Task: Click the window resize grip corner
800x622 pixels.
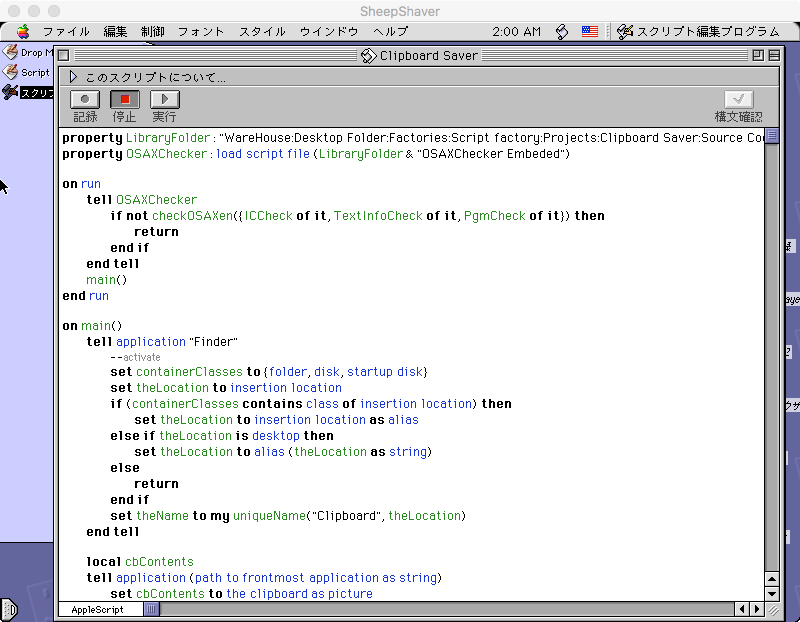Action: point(772,609)
